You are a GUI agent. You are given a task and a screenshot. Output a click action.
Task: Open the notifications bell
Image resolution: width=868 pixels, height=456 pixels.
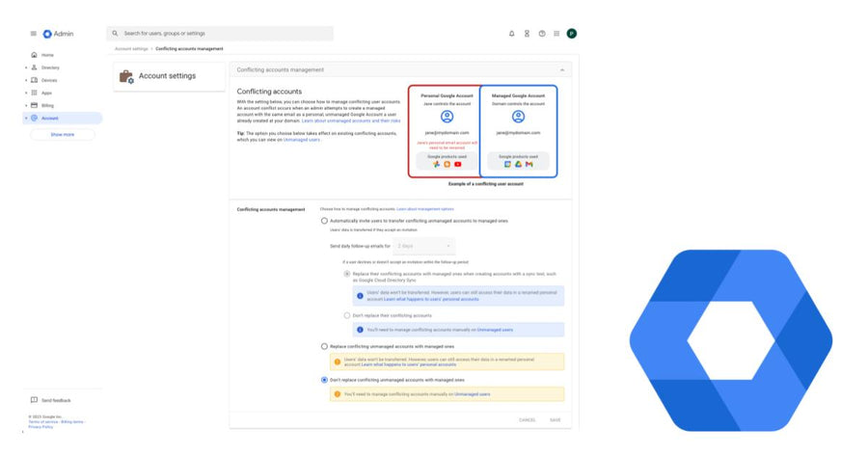point(511,34)
